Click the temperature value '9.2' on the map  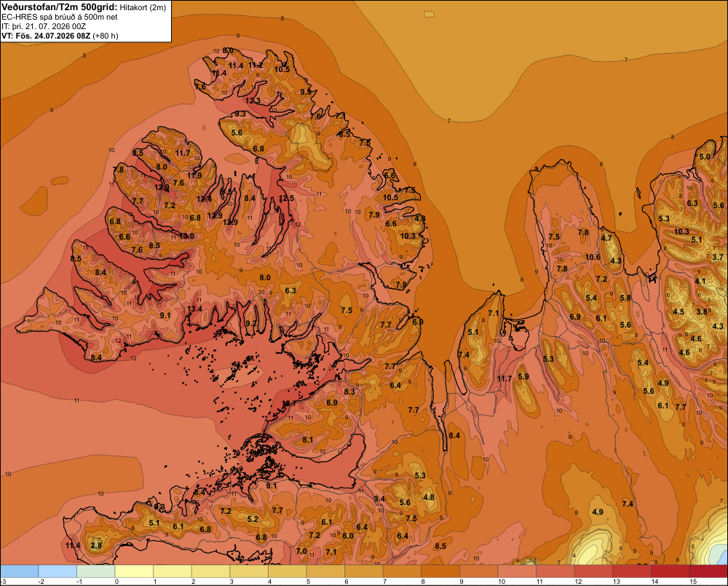tap(250, 323)
